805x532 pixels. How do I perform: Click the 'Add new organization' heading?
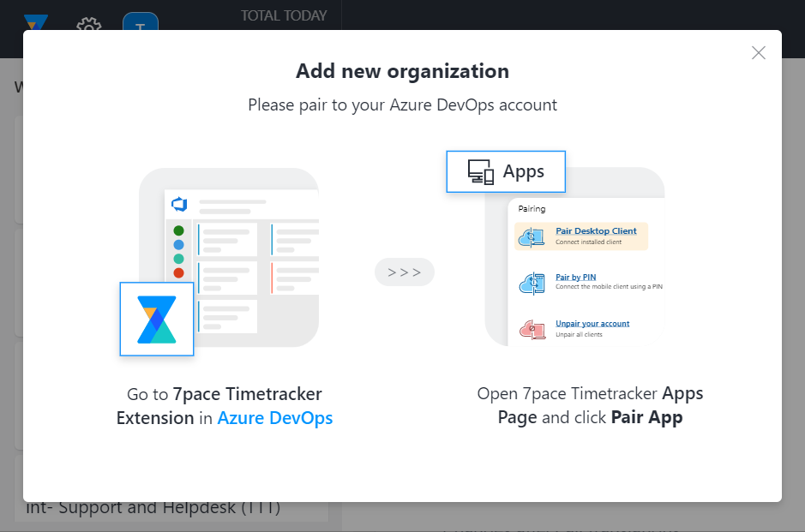click(403, 71)
